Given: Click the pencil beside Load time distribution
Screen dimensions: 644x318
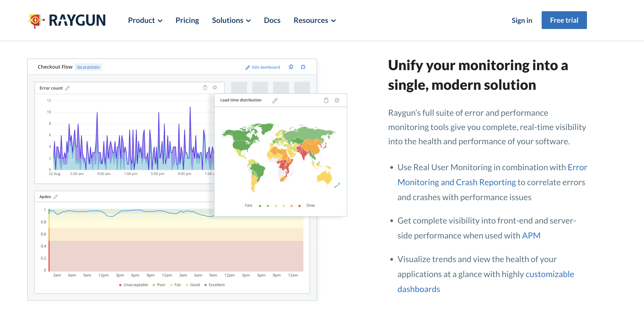Looking at the screenshot, I should (275, 101).
